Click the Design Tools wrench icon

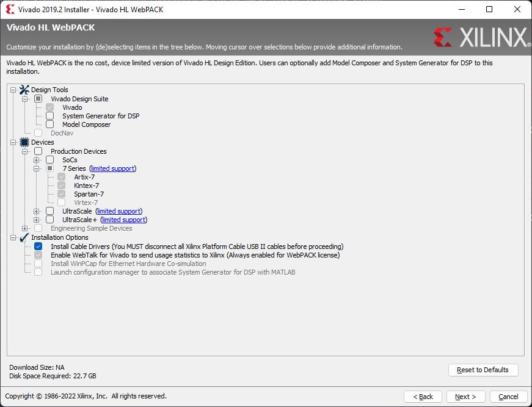pos(23,89)
